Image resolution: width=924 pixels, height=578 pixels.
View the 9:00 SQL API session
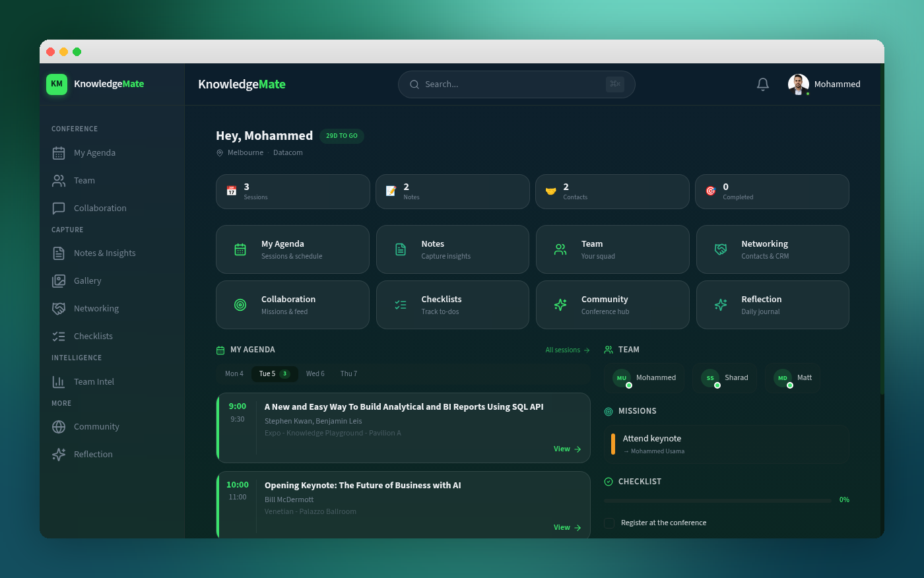pos(568,449)
